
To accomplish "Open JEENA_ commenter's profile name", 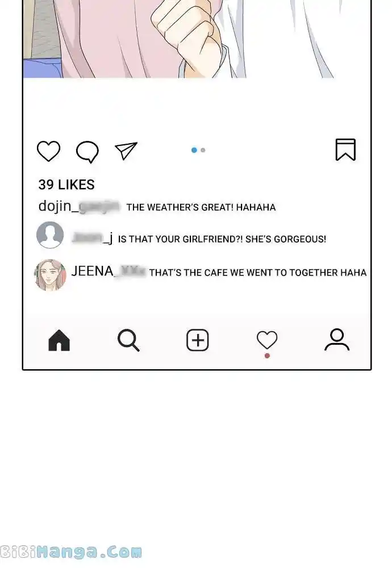I will point(109,272).
